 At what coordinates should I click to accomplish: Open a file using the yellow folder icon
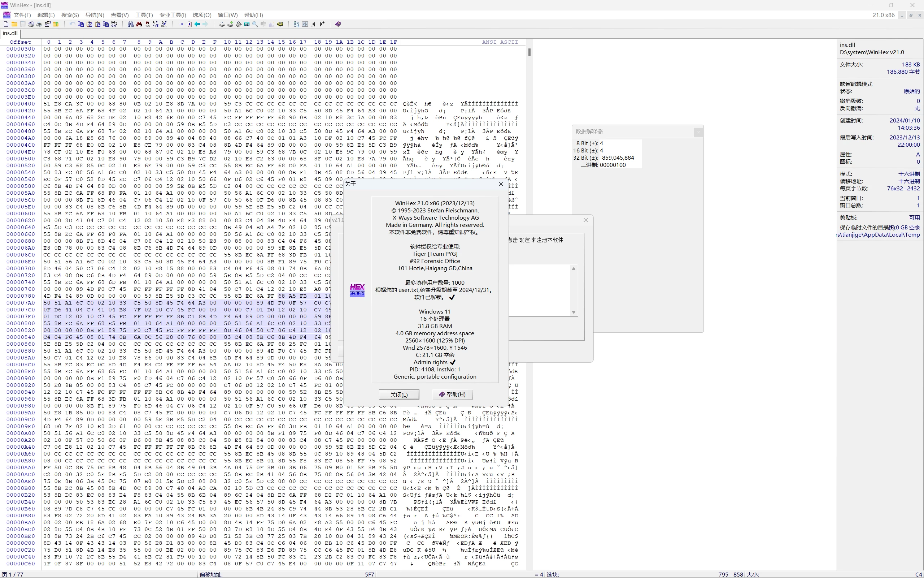pos(14,24)
